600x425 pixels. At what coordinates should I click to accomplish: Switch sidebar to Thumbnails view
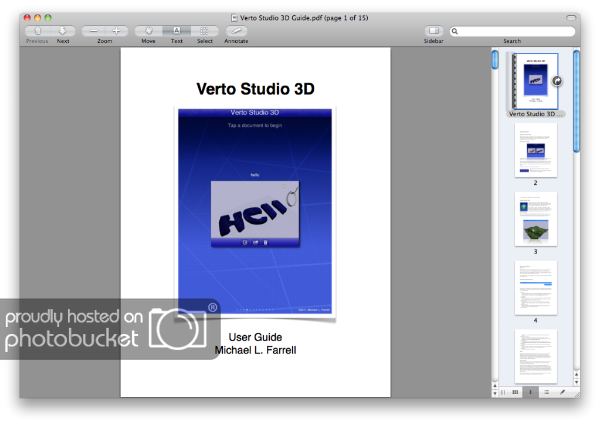tap(530, 392)
